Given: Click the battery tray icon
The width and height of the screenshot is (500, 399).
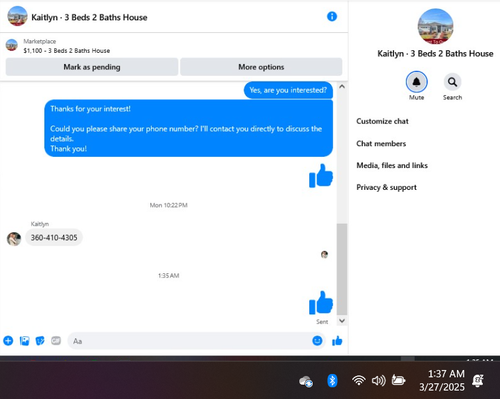Looking at the screenshot, I should click(398, 380).
